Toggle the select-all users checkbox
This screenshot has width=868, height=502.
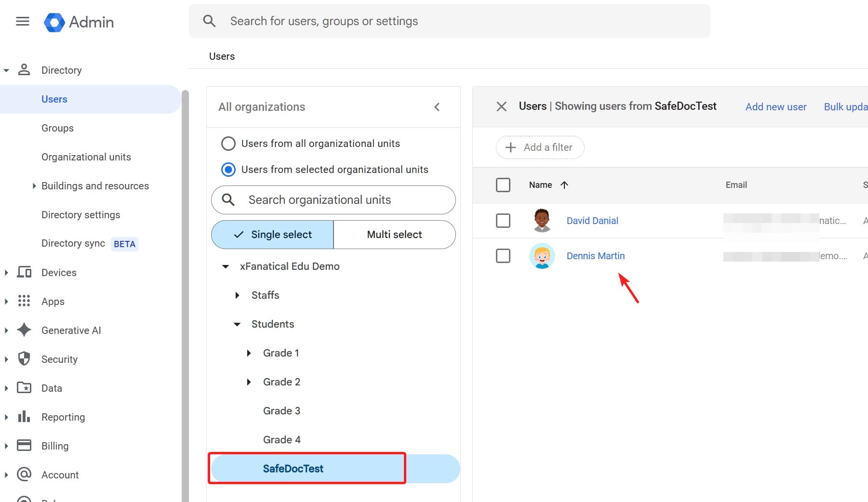[503, 185]
